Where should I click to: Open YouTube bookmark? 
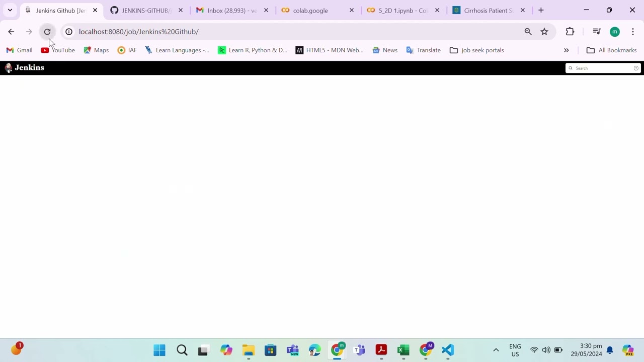58,50
